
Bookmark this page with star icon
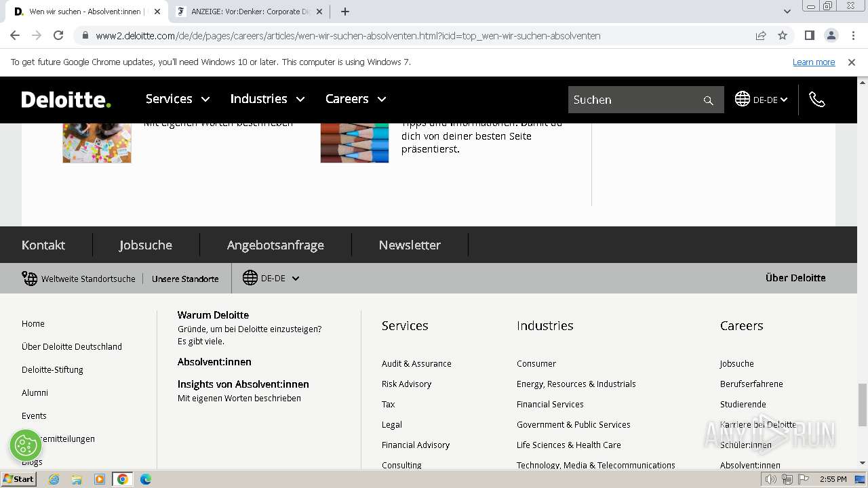(x=783, y=35)
